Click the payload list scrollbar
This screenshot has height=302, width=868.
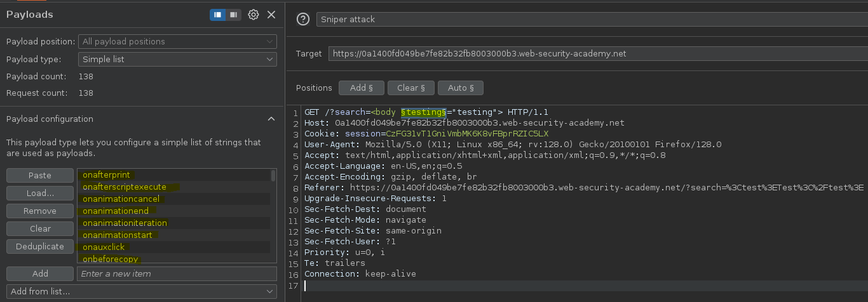[x=273, y=216]
